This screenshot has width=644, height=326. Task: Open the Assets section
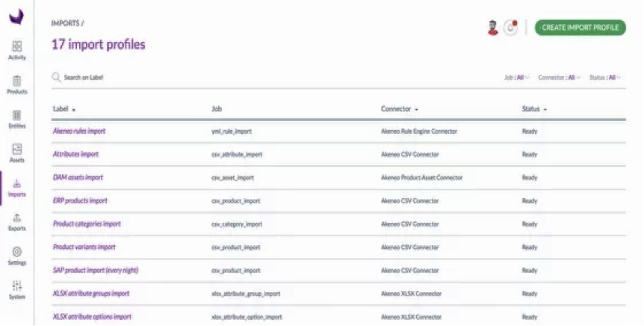[x=17, y=153]
